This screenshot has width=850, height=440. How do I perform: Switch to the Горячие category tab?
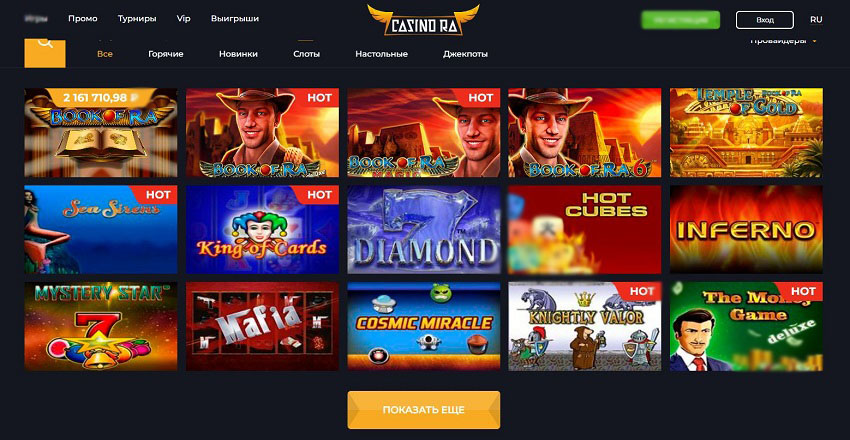(166, 54)
